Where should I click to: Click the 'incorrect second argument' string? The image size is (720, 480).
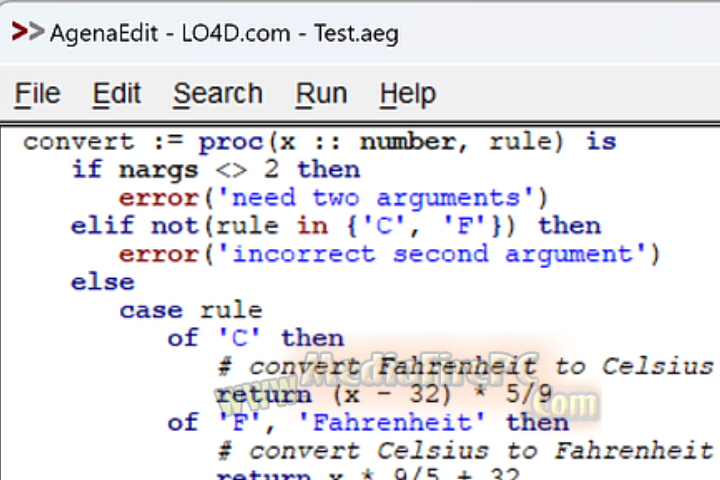click(431, 255)
